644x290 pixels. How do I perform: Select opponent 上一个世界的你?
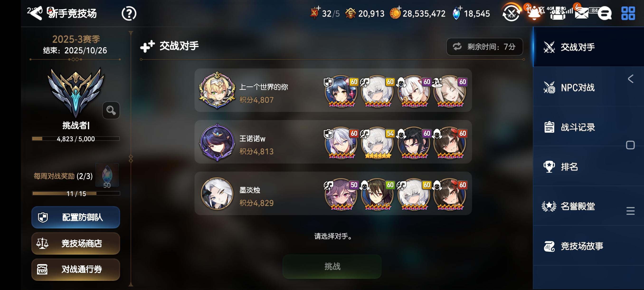333,90
